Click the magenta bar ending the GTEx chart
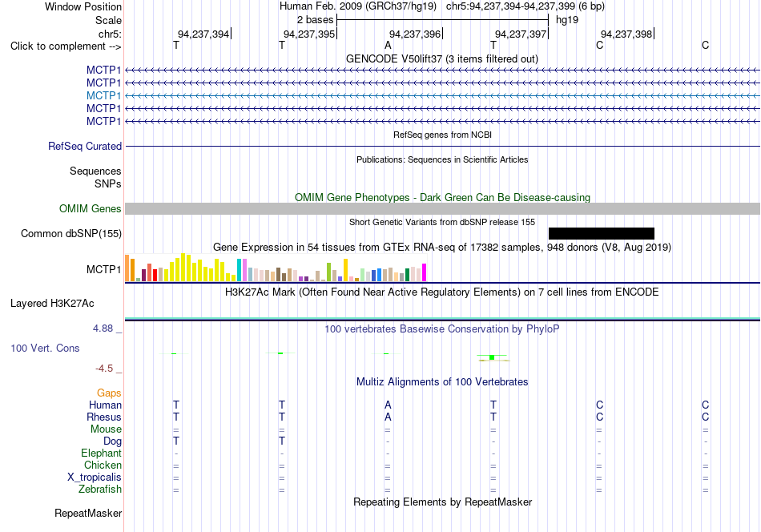This screenshot has width=761, height=532. 425,272
